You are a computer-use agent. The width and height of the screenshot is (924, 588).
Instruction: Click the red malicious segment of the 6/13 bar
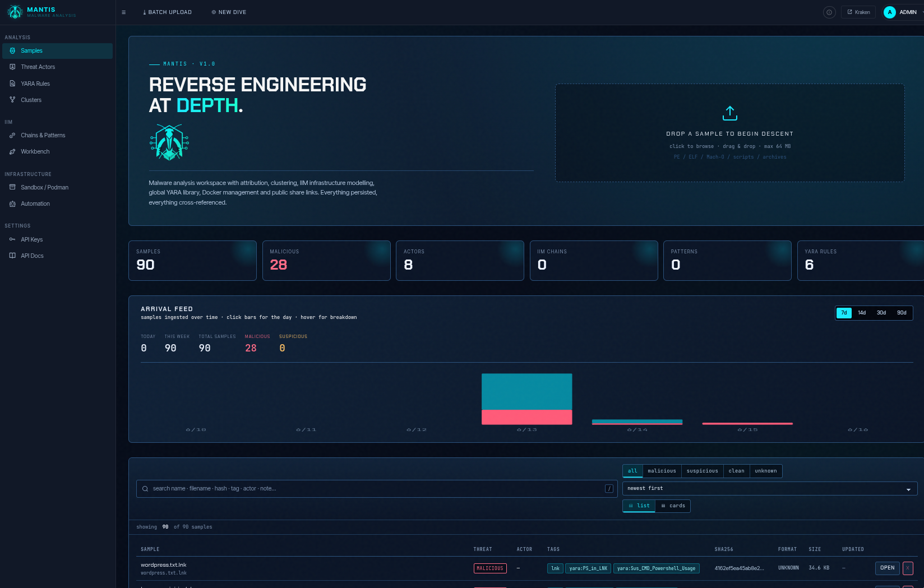pos(527,417)
